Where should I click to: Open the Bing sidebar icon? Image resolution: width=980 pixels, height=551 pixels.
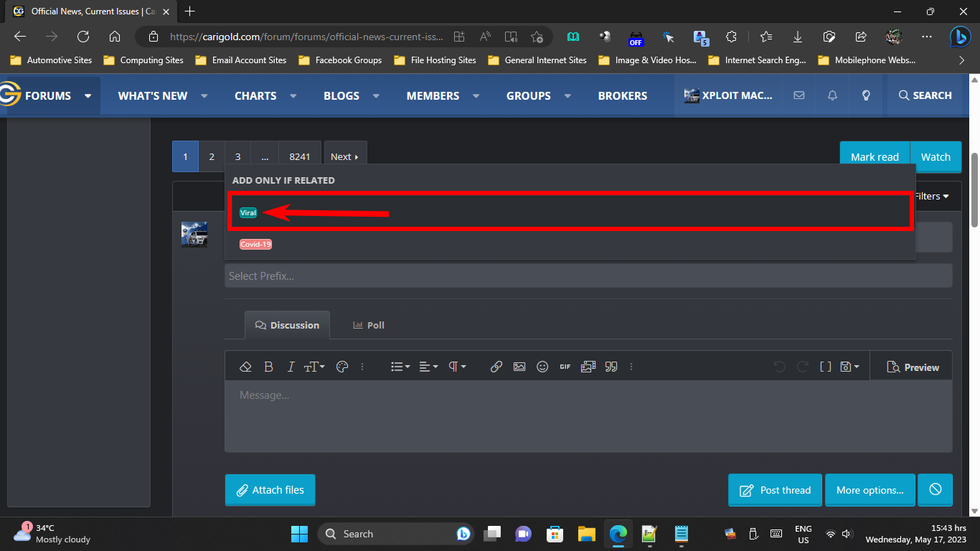pyautogui.click(x=961, y=37)
